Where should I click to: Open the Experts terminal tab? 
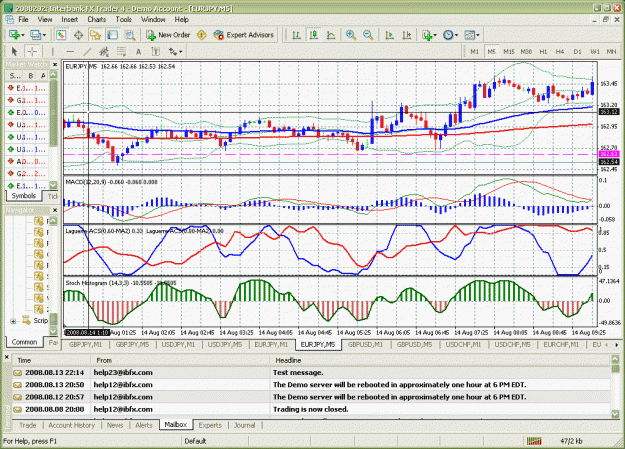tap(210, 425)
